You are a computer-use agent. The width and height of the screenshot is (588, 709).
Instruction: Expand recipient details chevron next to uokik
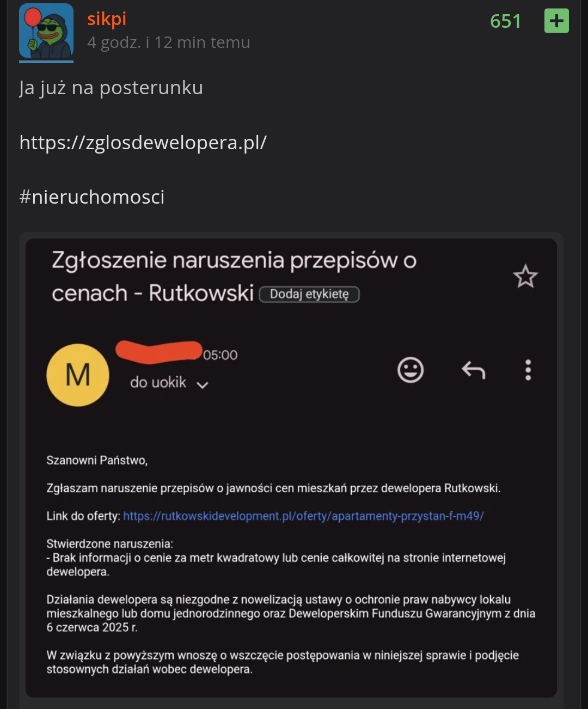pyautogui.click(x=203, y=385)
